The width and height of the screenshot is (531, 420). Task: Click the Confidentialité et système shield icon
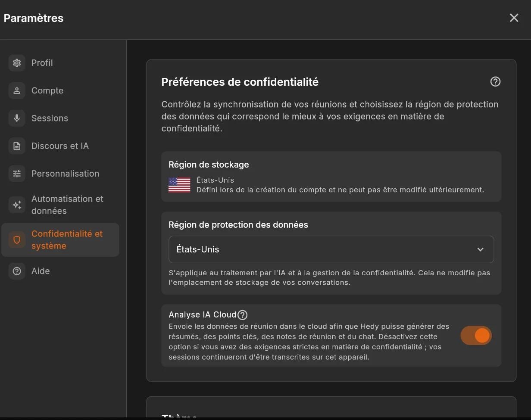click(x=17, y=240)
